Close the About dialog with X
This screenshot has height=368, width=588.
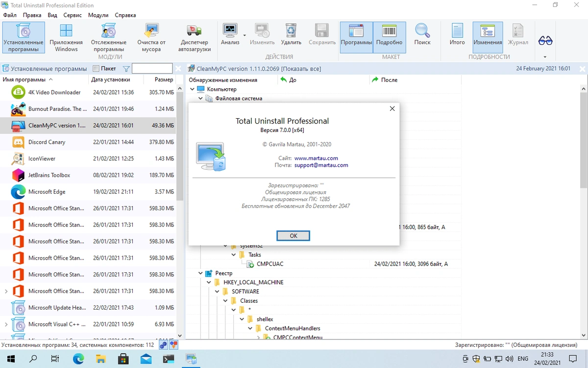coord(392,109)
